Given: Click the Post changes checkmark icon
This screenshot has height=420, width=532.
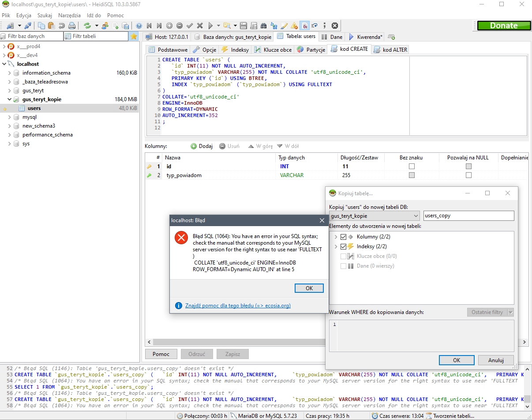Looking at the screenshot, I should click(190, 26).
